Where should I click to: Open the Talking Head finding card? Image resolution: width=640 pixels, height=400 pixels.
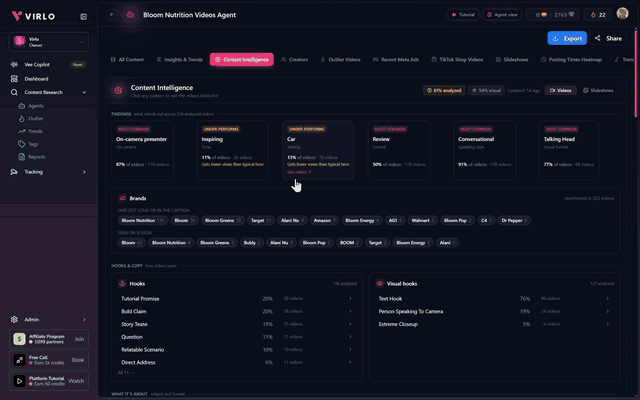(x=569, y=150)
